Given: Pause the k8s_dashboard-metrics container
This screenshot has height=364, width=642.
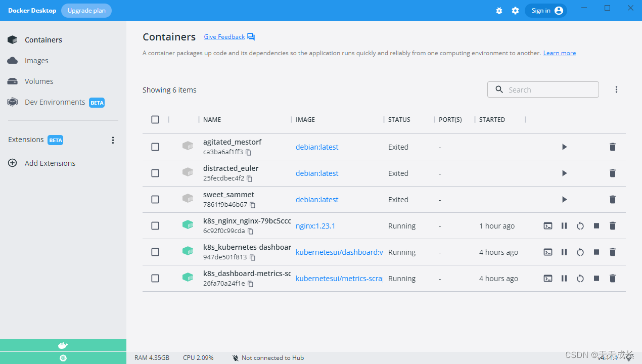Looking at the screenshot, I should coord(564,279).
